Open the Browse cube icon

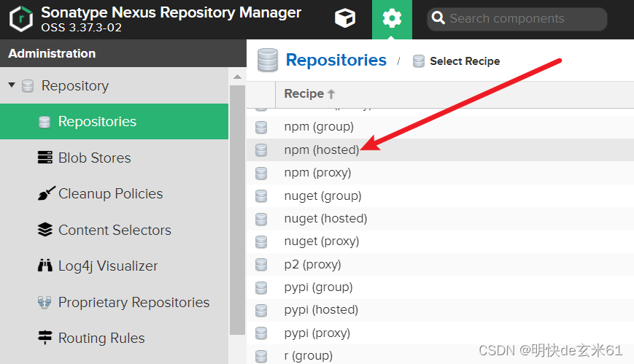(x=345, y=18)
